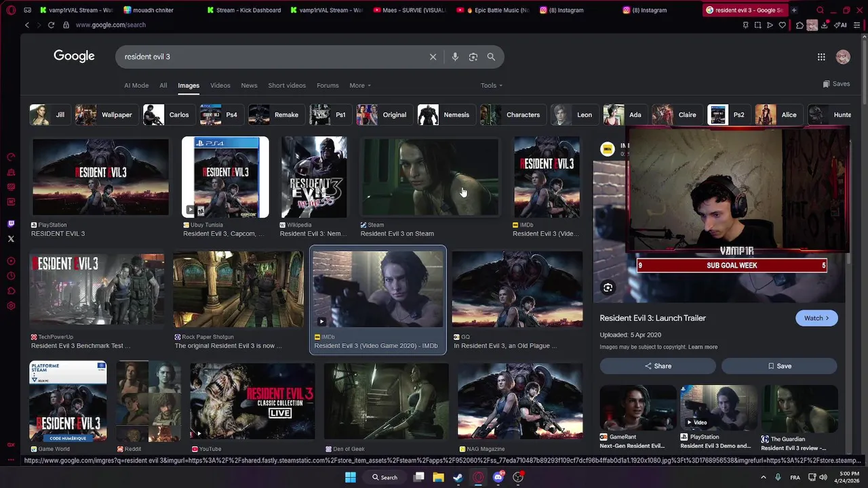Go to the Google logo homepage
868x488 pixels.
point(74,56)
